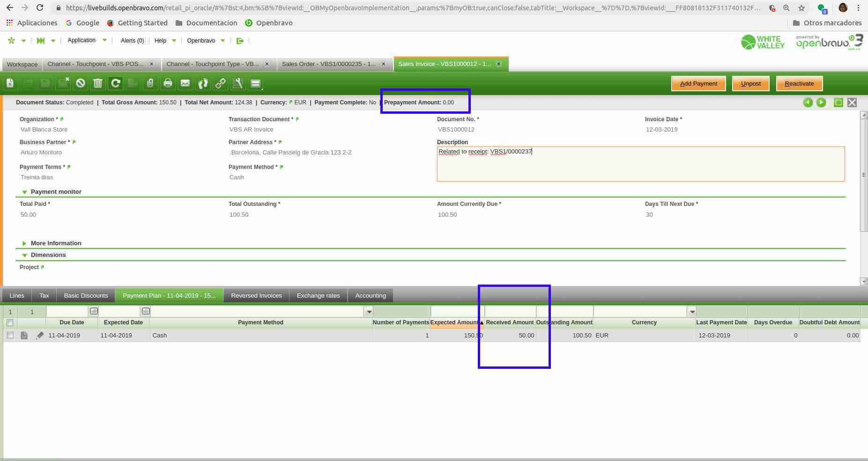Refresh the record with the reload icon
The image size is (868, 461).
coord(115,83)
